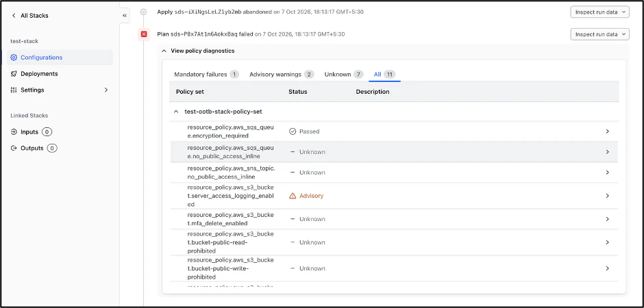The image size is (644, 308).
Task: Open Inspect run data dropdown for Plan
Action: (x=599, y=34)
